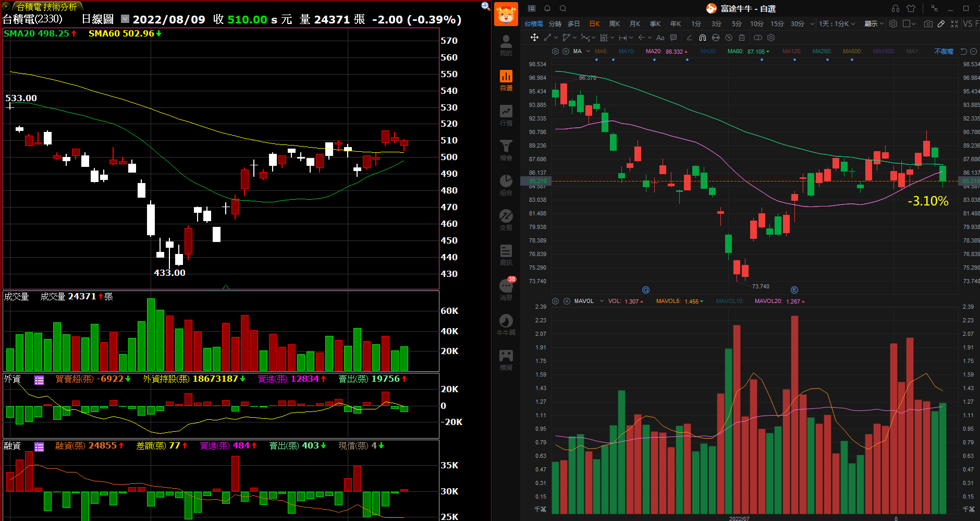Expand the line tool dropdown arrow
This screenshot has height=521, width=980.
point(556,38)
